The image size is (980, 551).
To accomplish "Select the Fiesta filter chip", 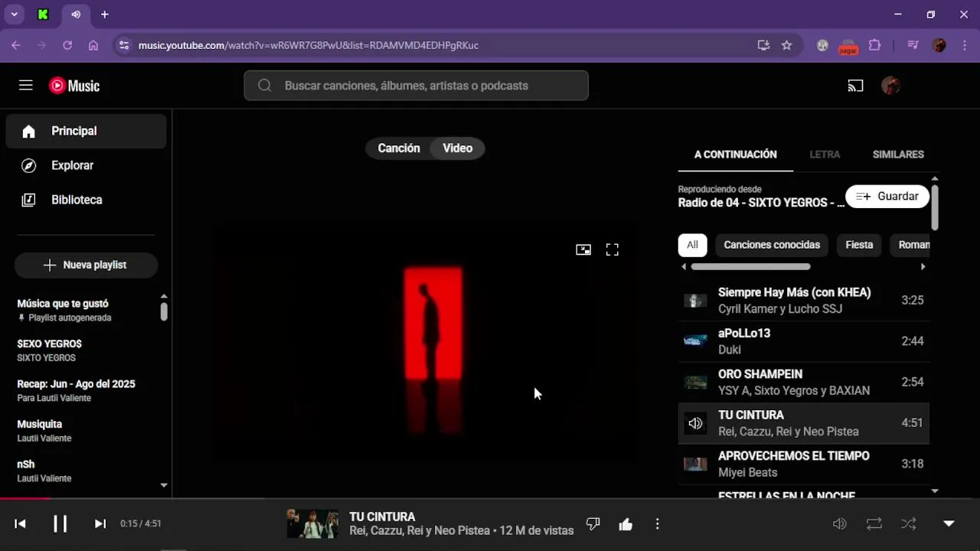I will [x=859, y=245].
